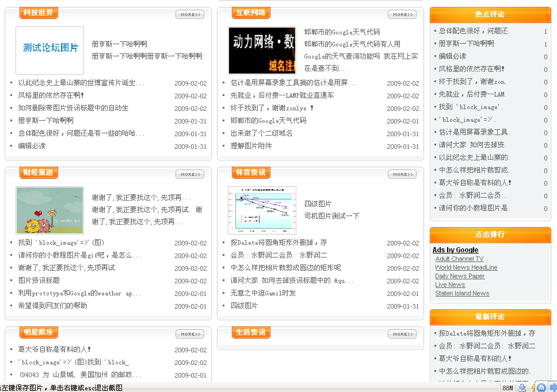The width and height of the screenshot is (557, 392).
Task: Expand MORE for the 明星娱乐 section
Action: pos(189,334)
